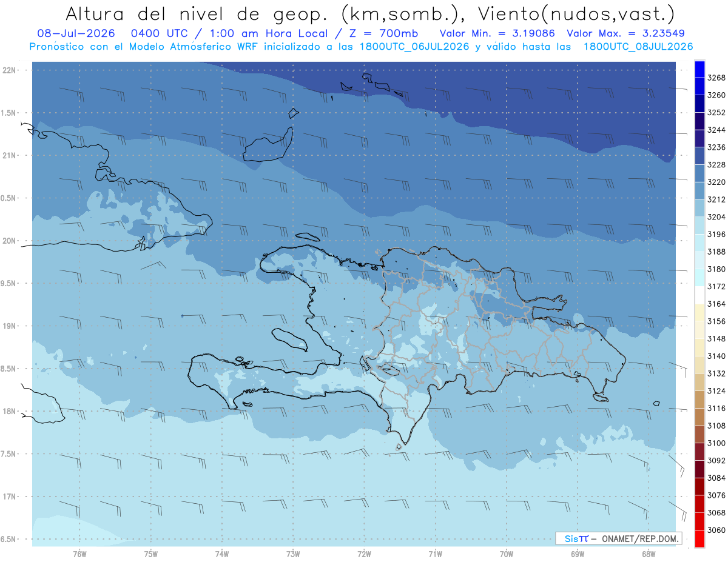Click the '3140' color bar value
The height and width of the screenshot is (562, 728).
(716, 356)
